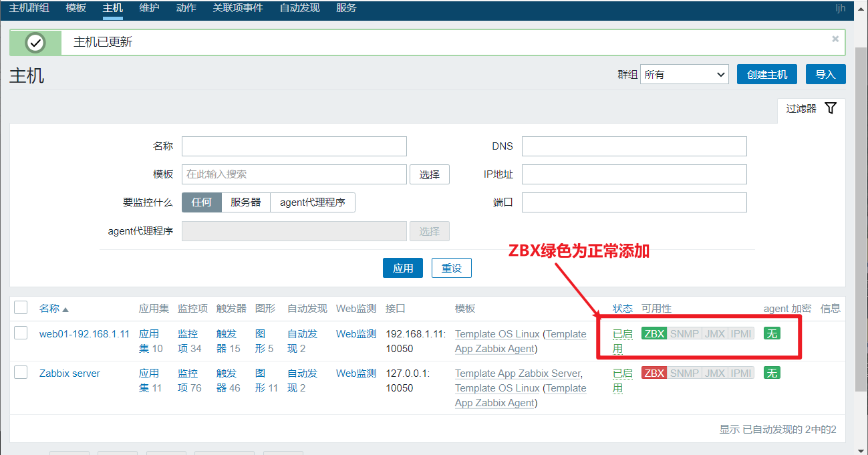This screenshot has height=455, width=868.
Task: Open 主机 menu tab
Action: (113, 8)
